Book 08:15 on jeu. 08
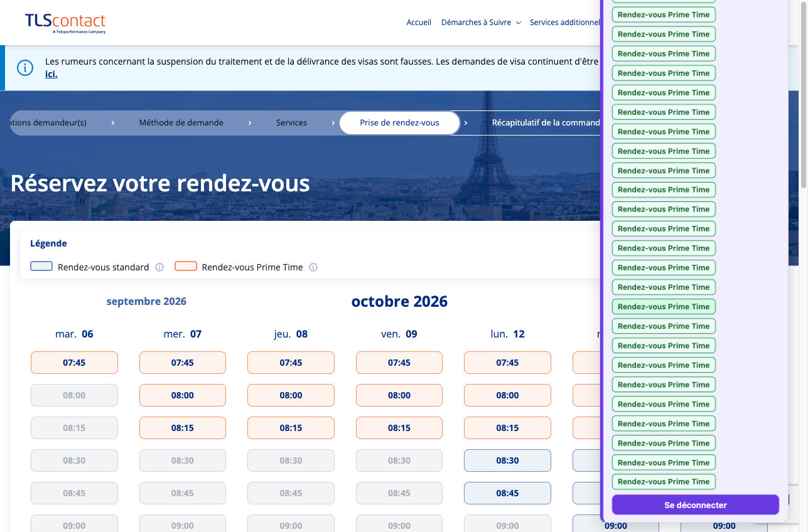This screenshot has width=808, height=532. (291, 428)
